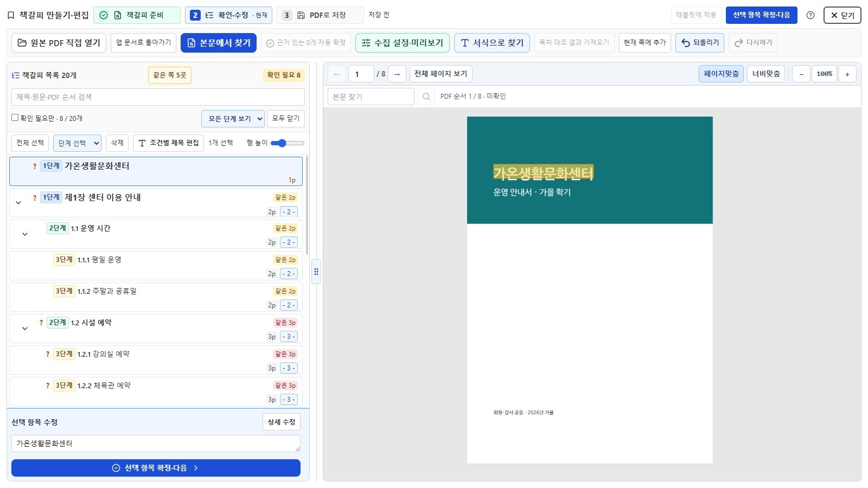Select the 1.1.1 평일 운영 bookmark row

pos(156,266)
